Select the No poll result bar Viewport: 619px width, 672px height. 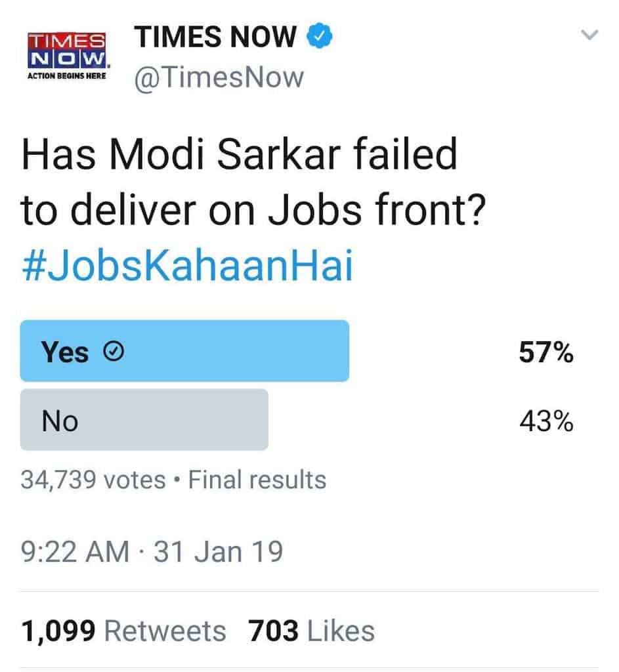pos(144,420)
